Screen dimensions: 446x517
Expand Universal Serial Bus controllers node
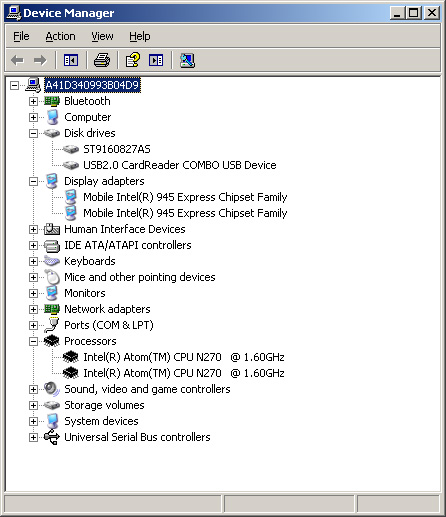pyautogui.click(x=33, y=437)
